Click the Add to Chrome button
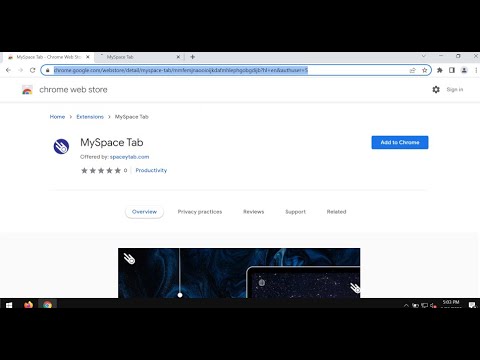Image resolution: width=480 pixels, height=360 pixels. coord(400,142)
